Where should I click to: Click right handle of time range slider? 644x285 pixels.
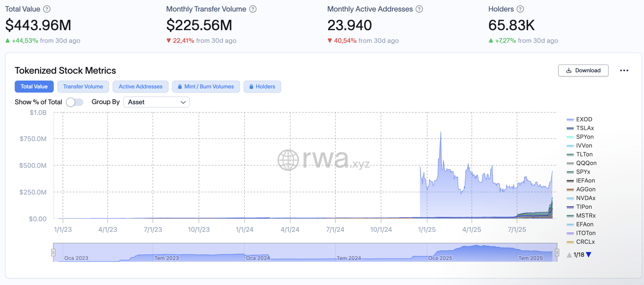coord(557,252)
